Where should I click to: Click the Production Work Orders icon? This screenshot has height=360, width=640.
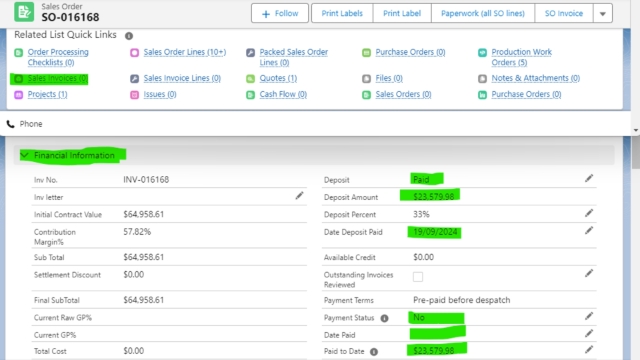(482, 52)
